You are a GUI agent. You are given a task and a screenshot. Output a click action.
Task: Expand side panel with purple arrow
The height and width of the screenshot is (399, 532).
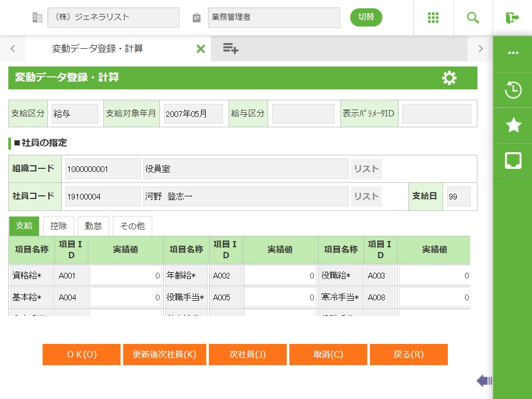tap(484, 381)
